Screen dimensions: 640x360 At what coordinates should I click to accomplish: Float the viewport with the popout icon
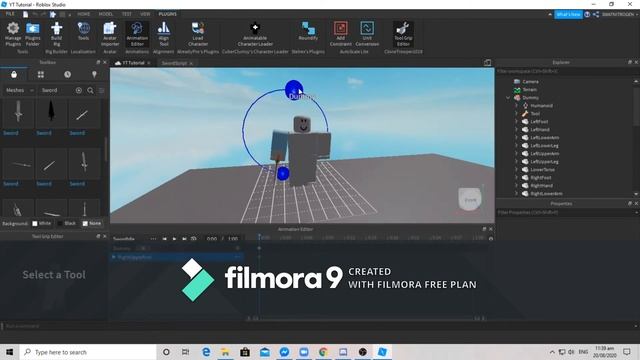coord(487,63)
